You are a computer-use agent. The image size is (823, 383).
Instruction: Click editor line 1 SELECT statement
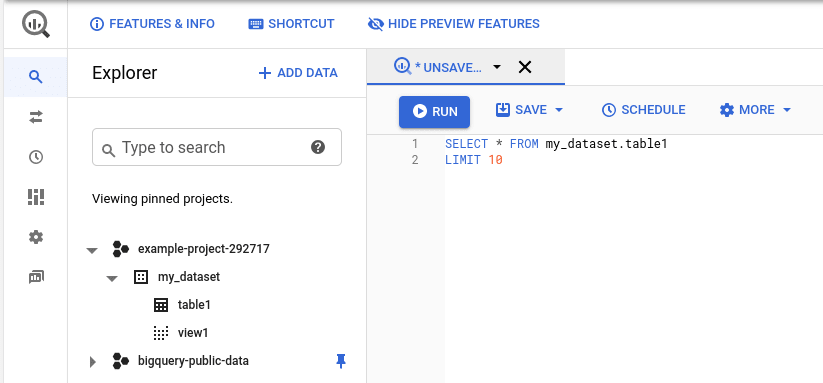point(556,144)
